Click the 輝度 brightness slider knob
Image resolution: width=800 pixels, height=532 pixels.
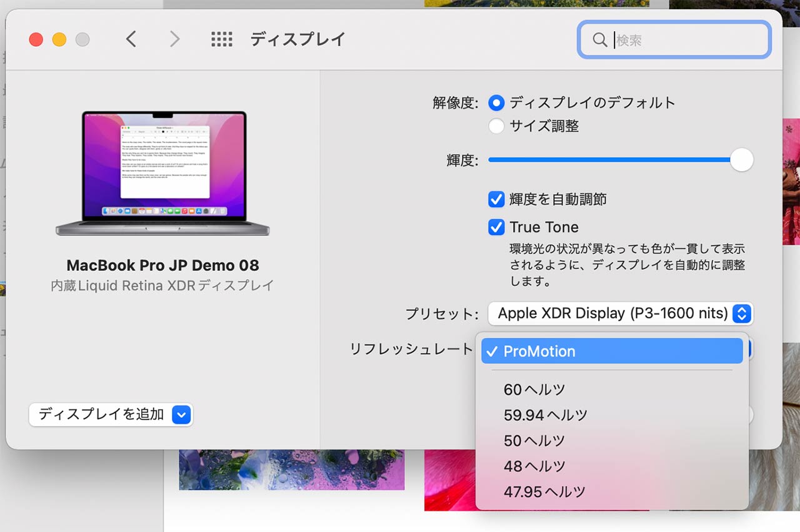[x=741, y=160]
